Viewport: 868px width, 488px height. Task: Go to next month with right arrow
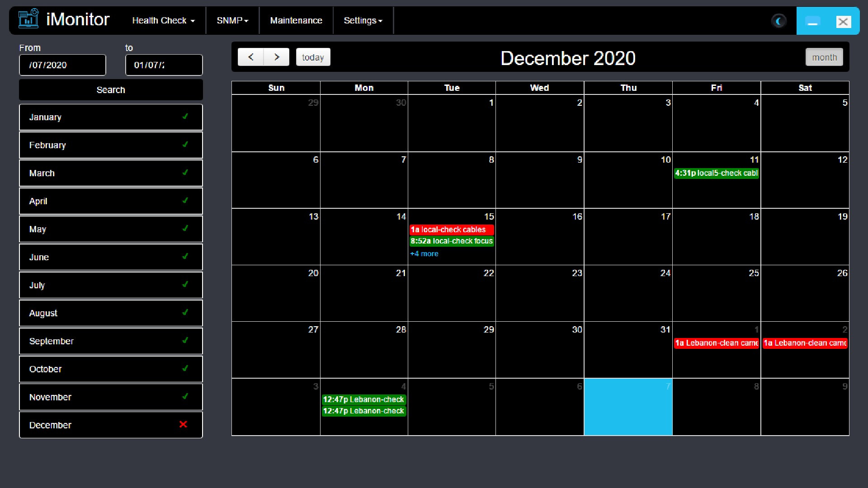click(277, 57)
